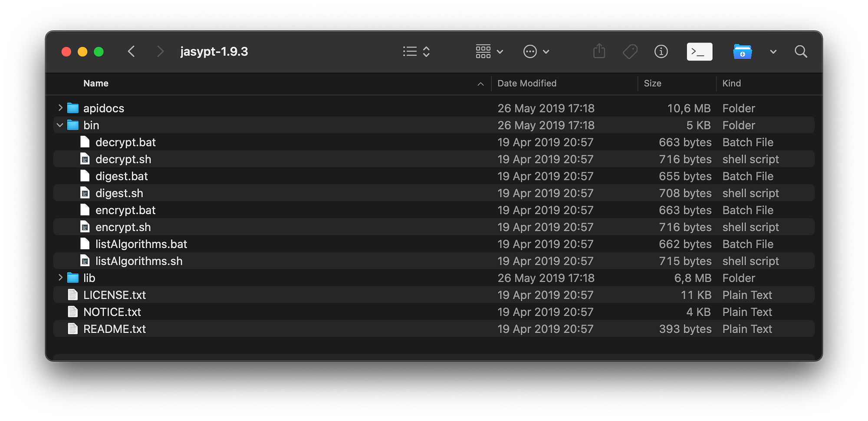868x421 pixels.
Task: Expand the toolbar overflow chevron
Action: click(773, 52)
